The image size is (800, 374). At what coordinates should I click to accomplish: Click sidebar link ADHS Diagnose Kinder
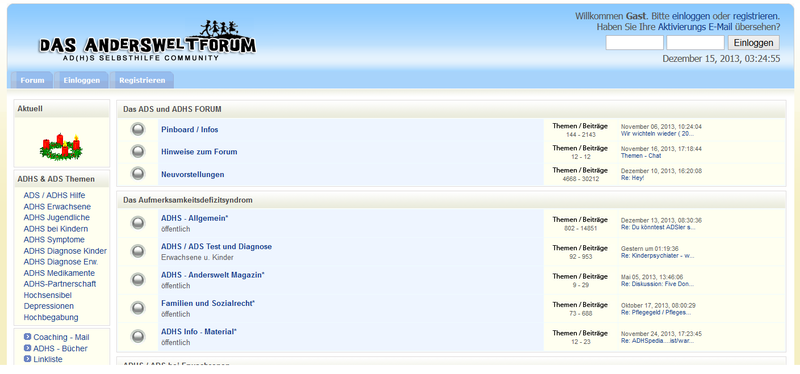click(x=65, y=251)
